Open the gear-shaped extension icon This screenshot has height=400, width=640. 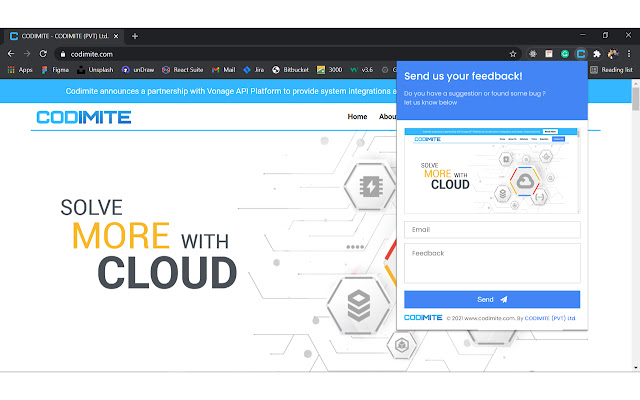click(533, 53)
